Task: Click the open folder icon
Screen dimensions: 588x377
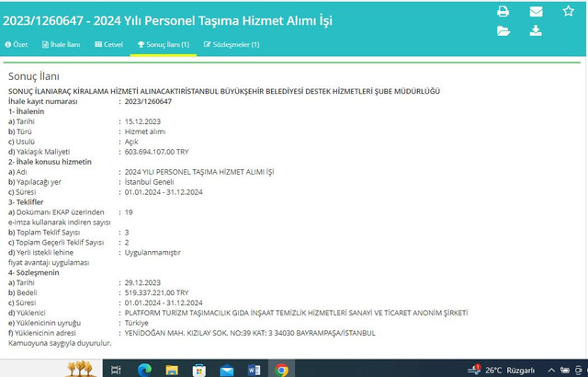Action: (503, 30)
